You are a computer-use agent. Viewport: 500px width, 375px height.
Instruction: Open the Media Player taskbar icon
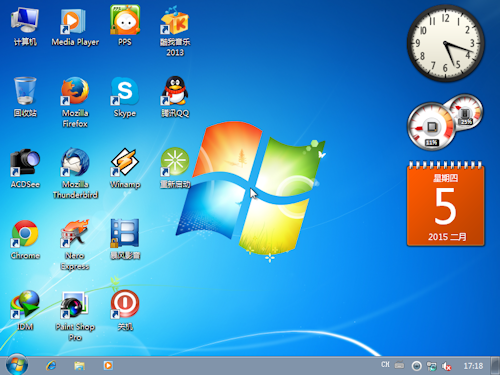108,366
